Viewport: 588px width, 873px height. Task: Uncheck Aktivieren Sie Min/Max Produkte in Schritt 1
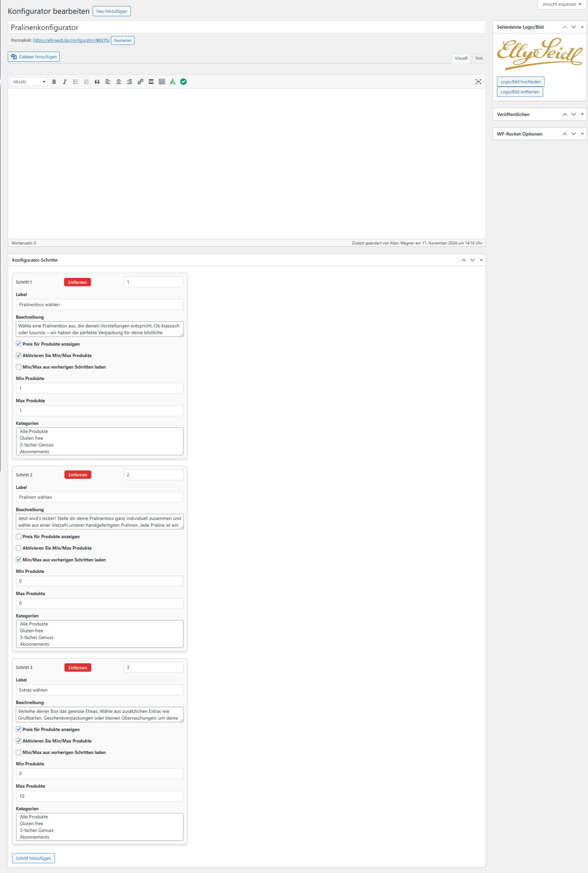(18, 355)
